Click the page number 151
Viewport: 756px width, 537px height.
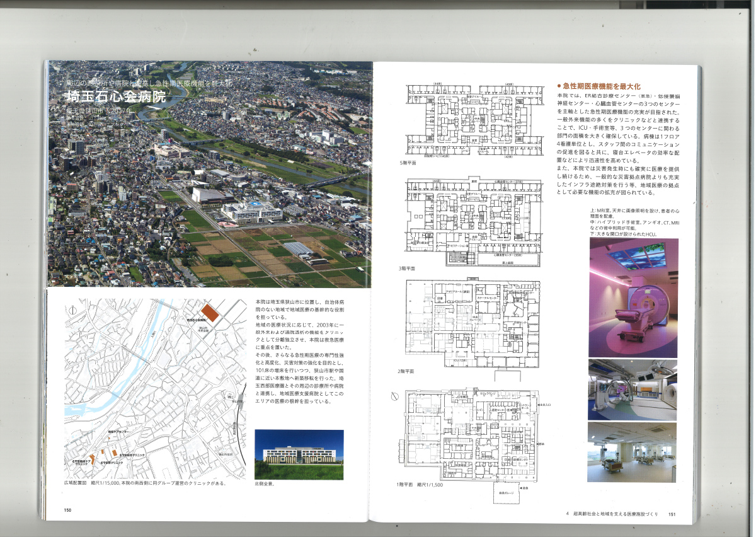[x=672, y=514]
